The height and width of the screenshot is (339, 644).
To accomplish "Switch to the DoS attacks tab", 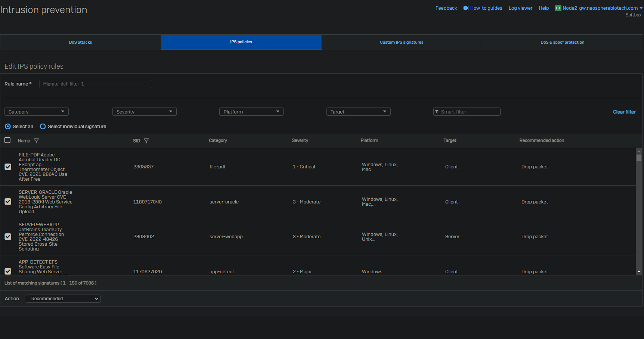I will point(80,42).
